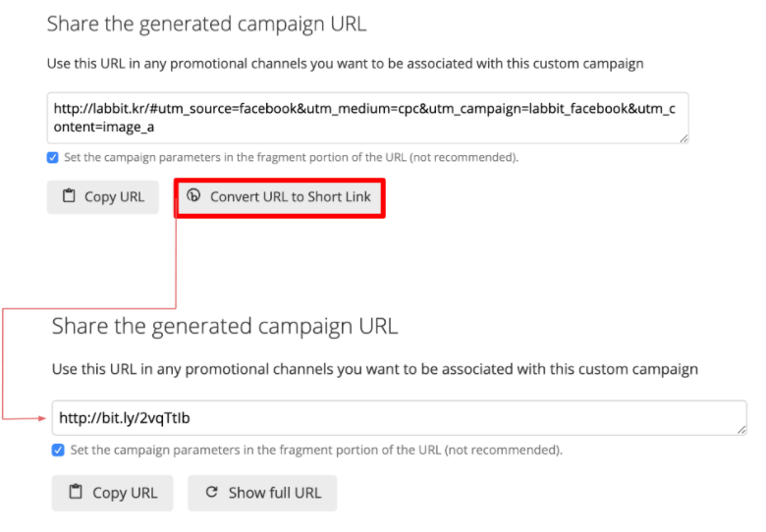Viewport: 766px width, 532px height.
Task: Click the instruction text above the labbit.kr URL
Action: click(x=345, y=64)
